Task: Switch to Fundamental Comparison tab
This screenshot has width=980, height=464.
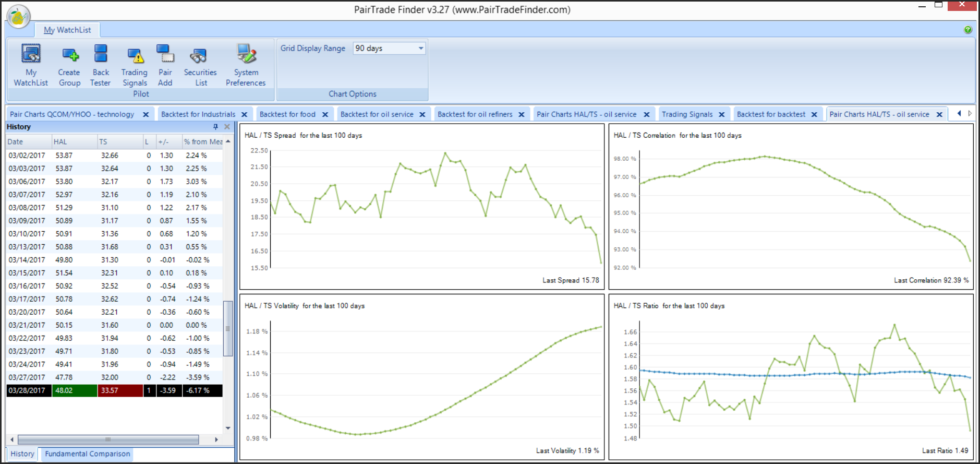Action: coord(87,454)
